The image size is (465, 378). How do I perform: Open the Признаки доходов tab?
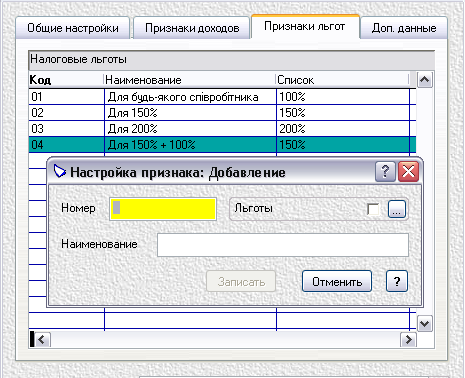coord(192,28)
